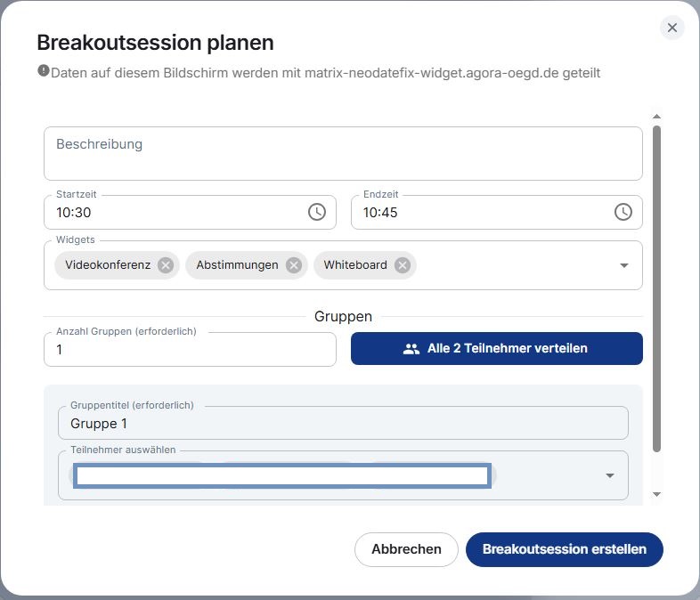Remove the Whiteboard widget chip
This screenshot has width=700, height=600.
tap(403, 265)
